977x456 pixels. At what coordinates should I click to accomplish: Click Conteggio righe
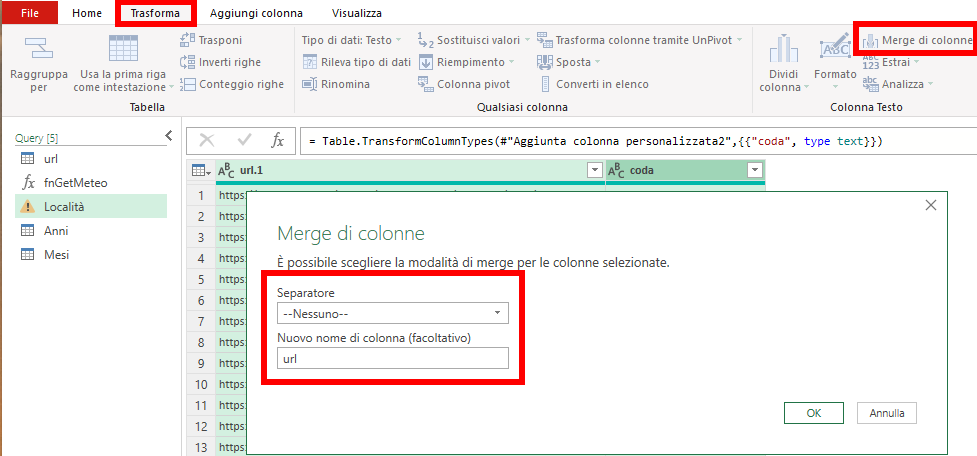point(231,83)
